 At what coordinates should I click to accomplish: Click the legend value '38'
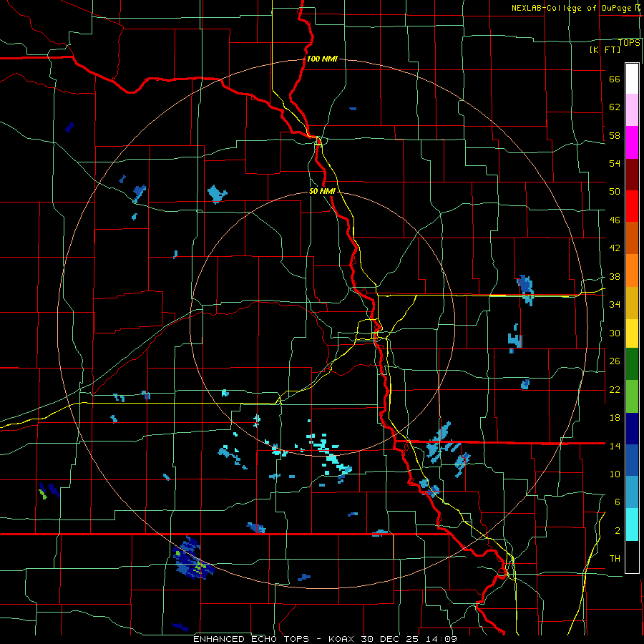click(x=615, y=277)
